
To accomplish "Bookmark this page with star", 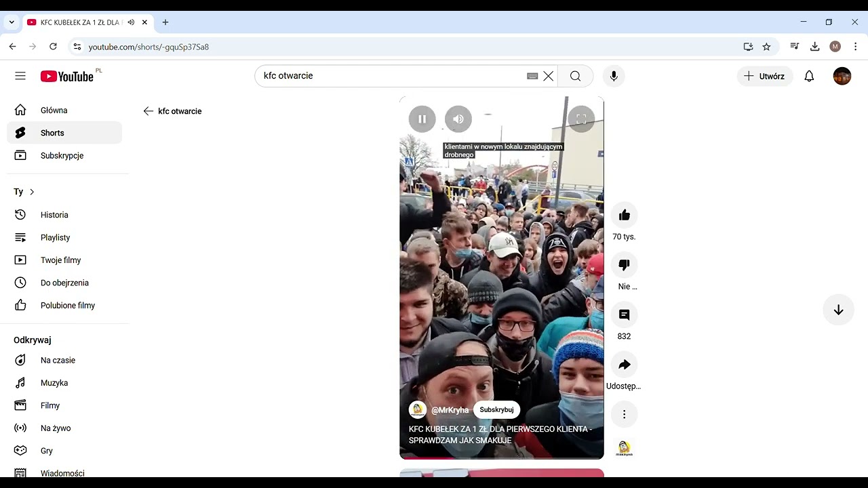I will click(766, 47).
